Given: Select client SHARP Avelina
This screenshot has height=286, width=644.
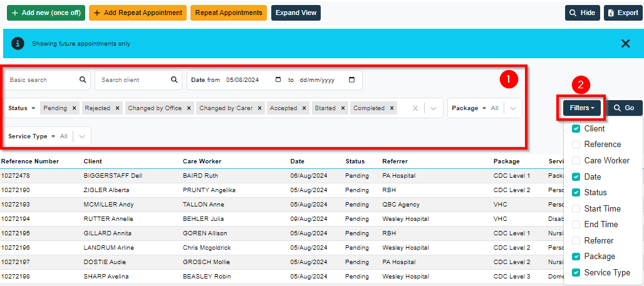Looking at the screenshot, I should pos(106,276).
